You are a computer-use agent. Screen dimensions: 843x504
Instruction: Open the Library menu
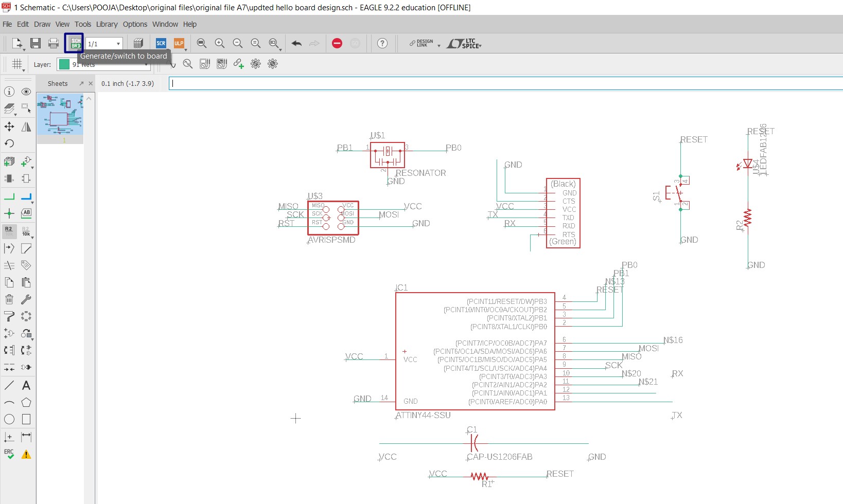tap(107, 24)
